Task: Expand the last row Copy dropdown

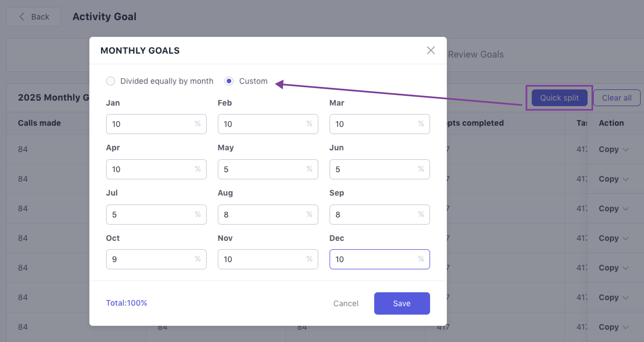Action: (x=614, y=327)
